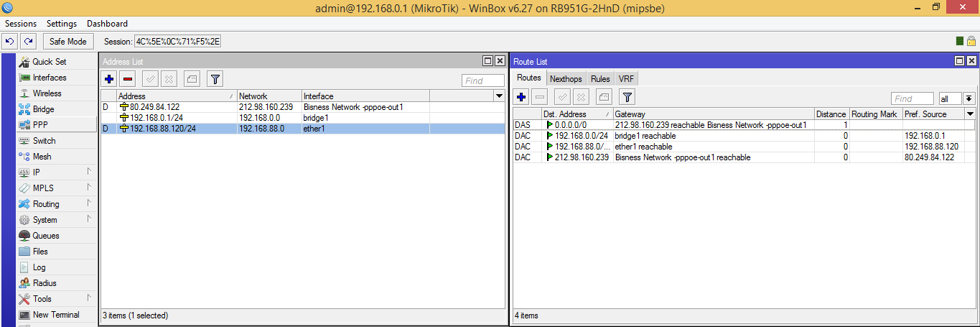This screenshot has height=327, width=980.
Task: Switch to Nexthops tab
Action: point(566,79)
